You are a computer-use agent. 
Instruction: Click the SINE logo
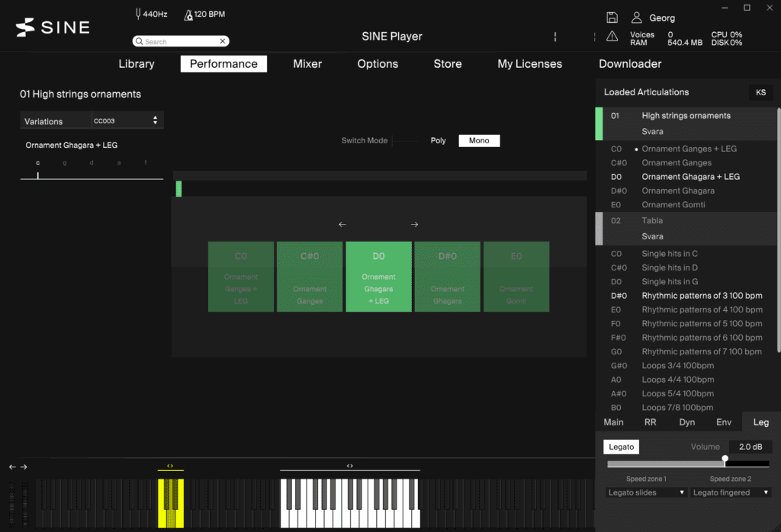pos(53,27)
